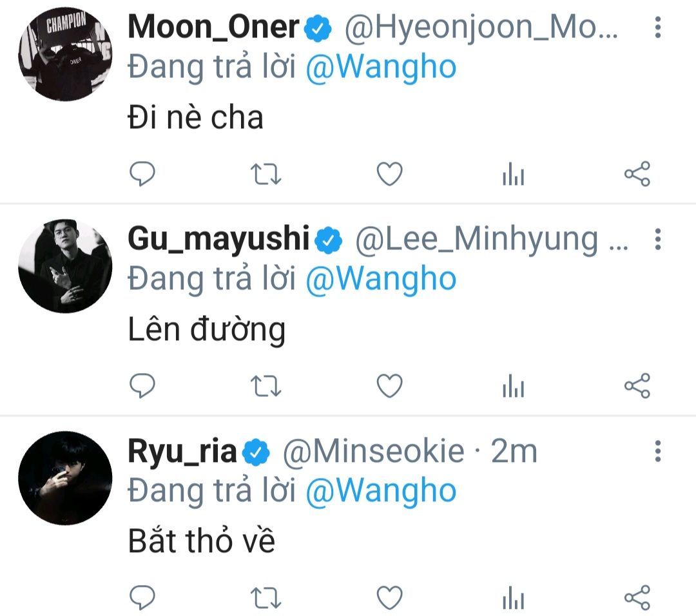Open Moon_Oner's profile name
This screenshot has height=616, width=696.
(213, 26)
